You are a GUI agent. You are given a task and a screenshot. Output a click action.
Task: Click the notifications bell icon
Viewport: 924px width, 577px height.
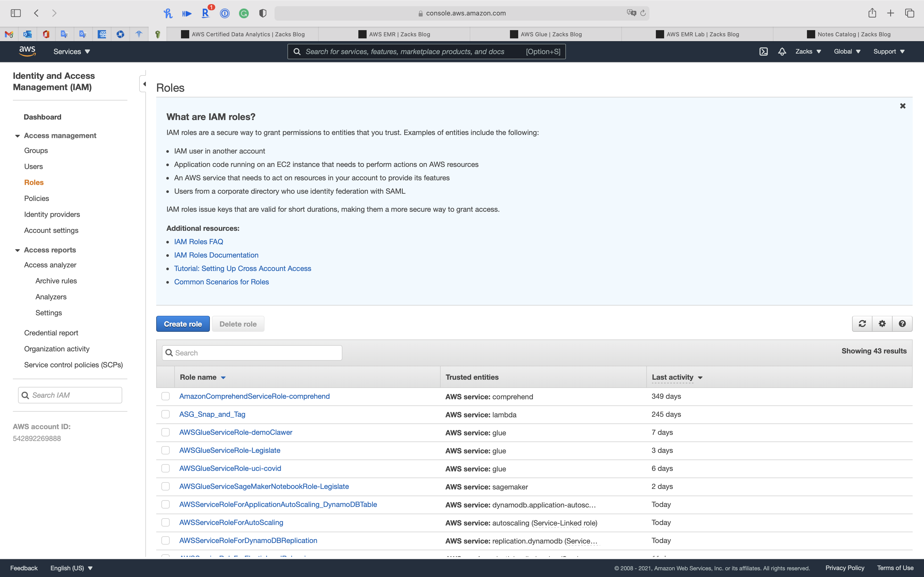point(782,52)
